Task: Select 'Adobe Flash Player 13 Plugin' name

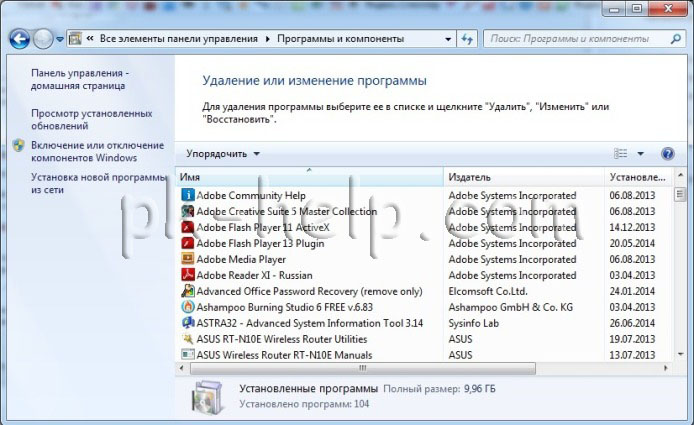Action: pos(260,243)
